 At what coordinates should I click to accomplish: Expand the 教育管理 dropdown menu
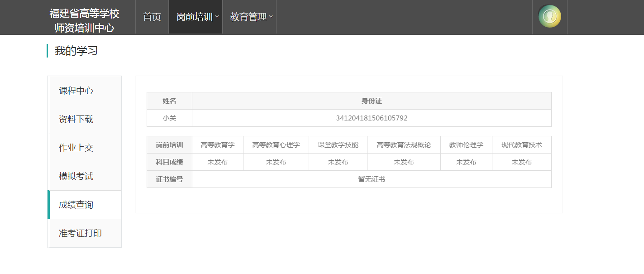pyautogui.click(x=249, y=17)
